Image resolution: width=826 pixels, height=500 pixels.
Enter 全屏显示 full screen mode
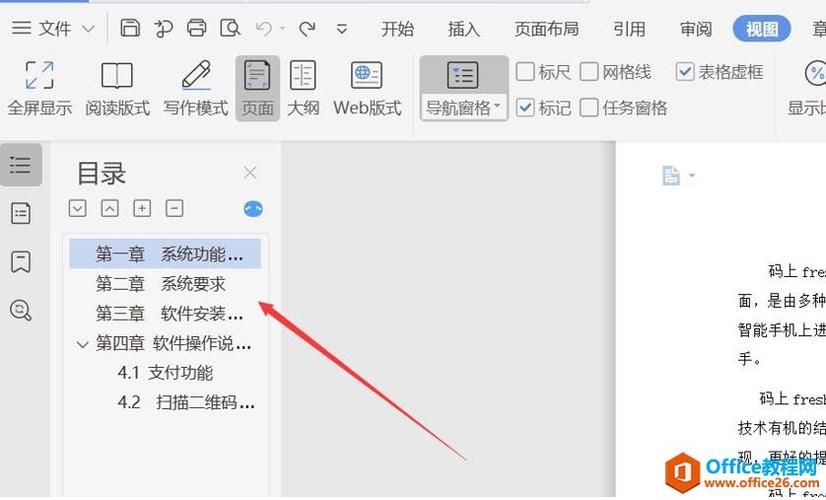(x=40, y=89)
